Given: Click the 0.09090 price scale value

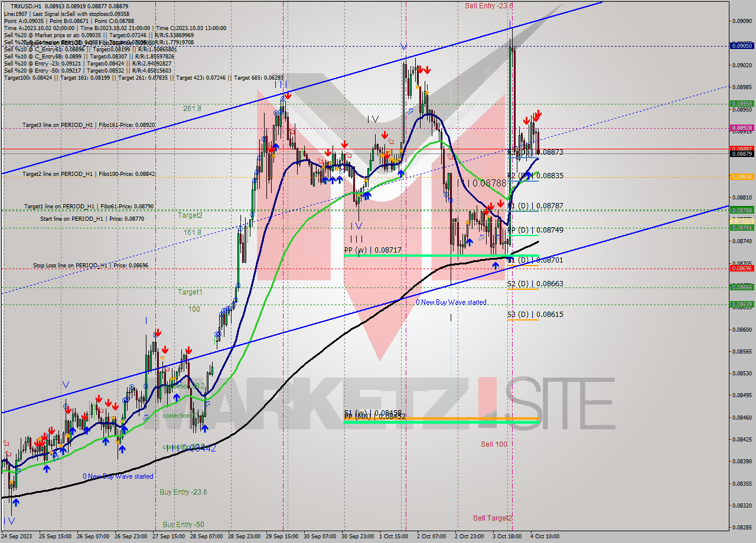Looking at the screenshot, I should [742, 21].
